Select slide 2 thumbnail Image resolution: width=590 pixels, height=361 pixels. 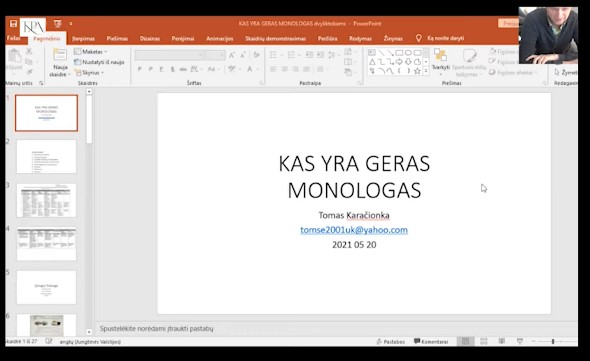46,157
